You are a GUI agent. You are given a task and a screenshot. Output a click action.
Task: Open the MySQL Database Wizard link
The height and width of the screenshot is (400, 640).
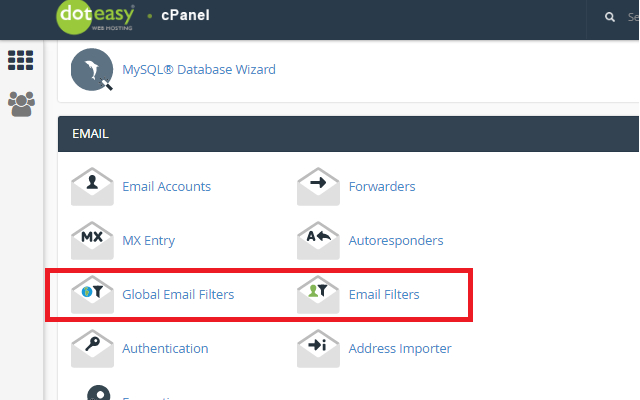199,69
